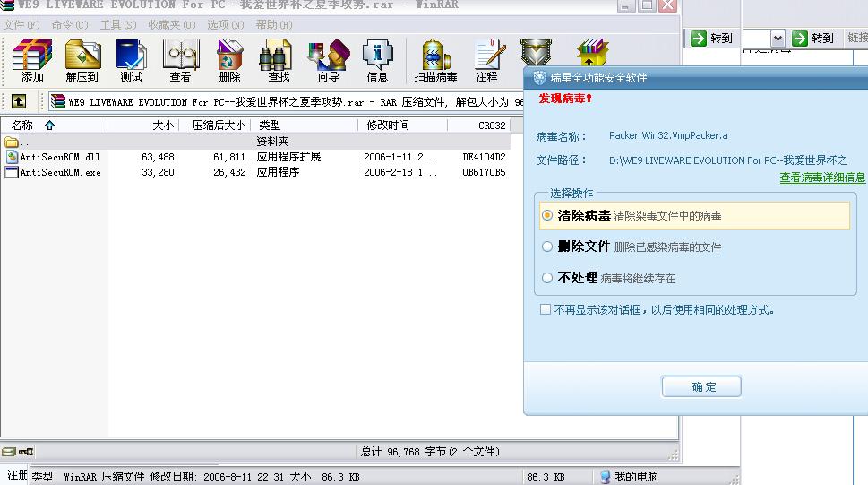Open the 工具(S) menu
Viewport: 868px width, 485px height.
(x=118, y=25)
